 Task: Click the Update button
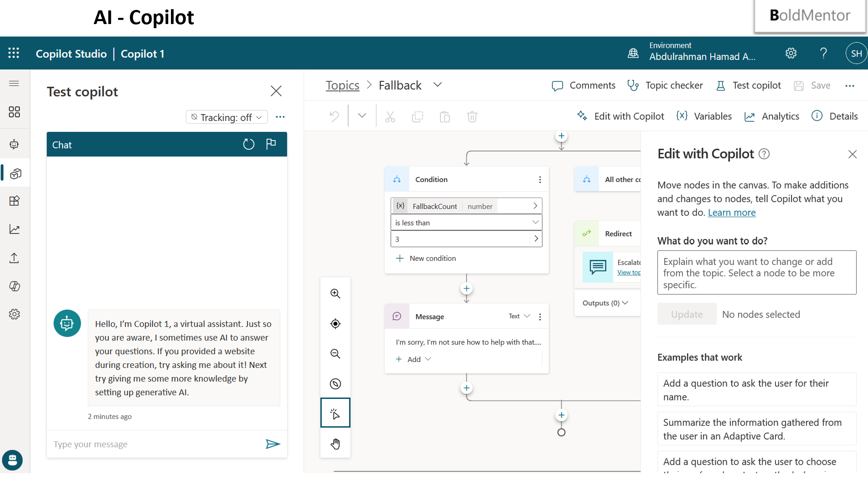687,314
